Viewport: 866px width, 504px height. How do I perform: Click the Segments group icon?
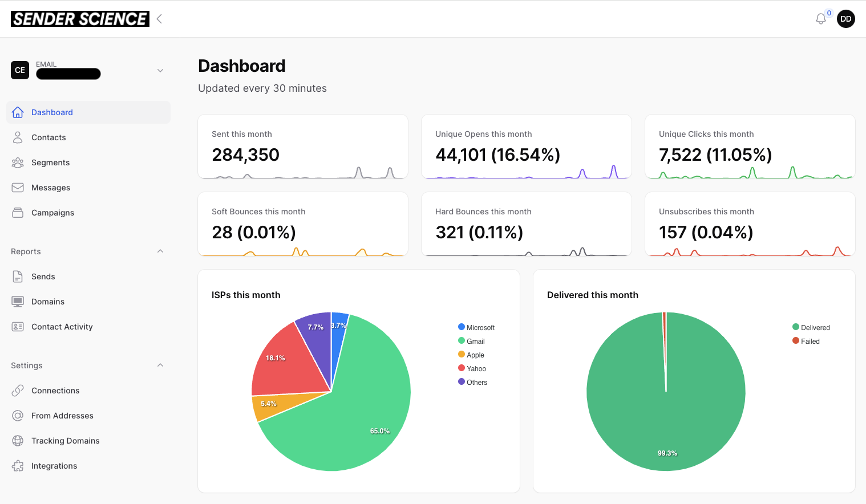click(x=18, y=162)
